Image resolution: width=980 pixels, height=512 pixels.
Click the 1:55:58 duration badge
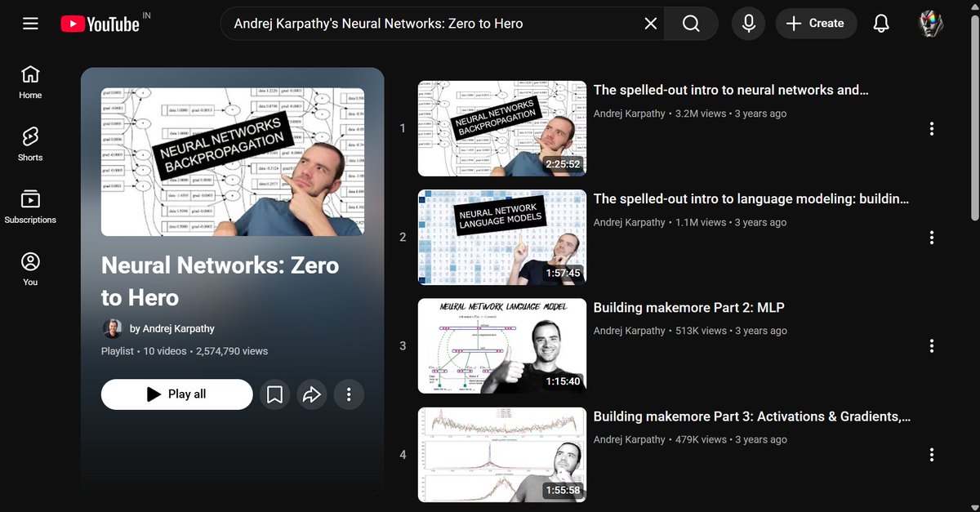coord(563,490)
